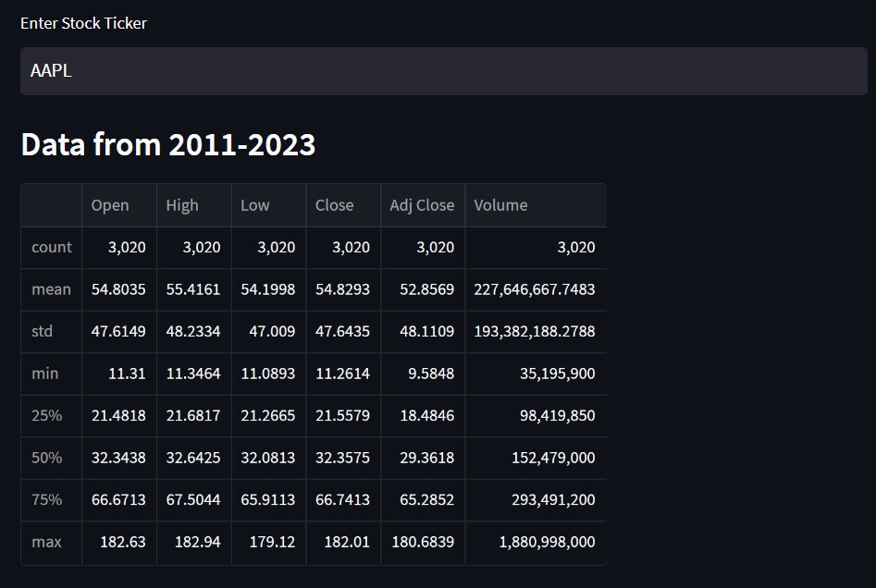Click the minimum Adj Close value 9.5848
The image size is (876, 588).
click(x=436, y=374)
